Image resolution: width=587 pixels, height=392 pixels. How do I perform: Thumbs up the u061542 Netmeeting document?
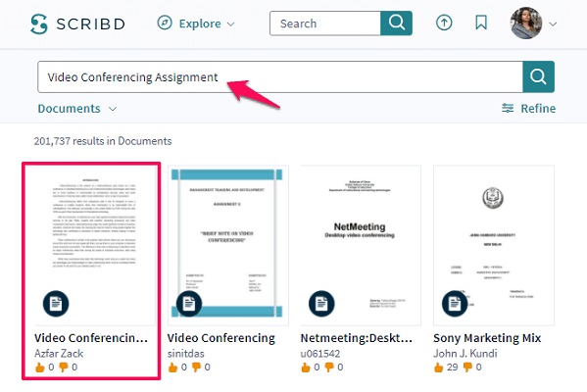point(306,367)
